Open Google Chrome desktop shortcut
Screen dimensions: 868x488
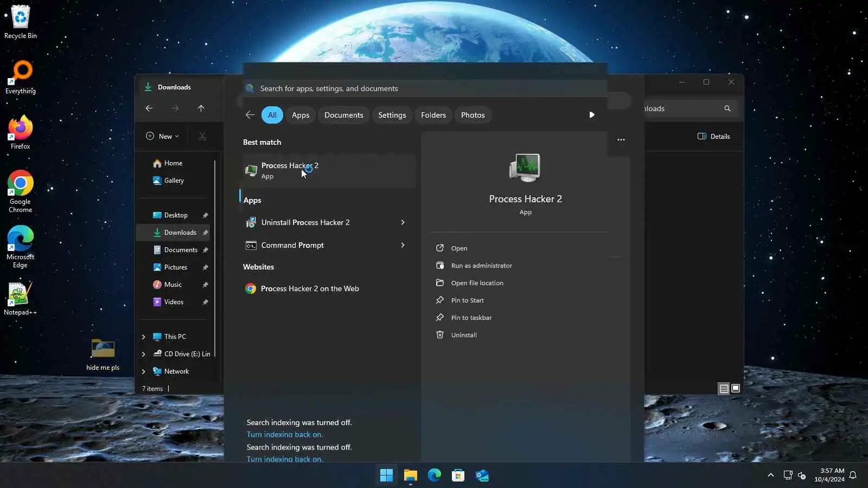21,191
